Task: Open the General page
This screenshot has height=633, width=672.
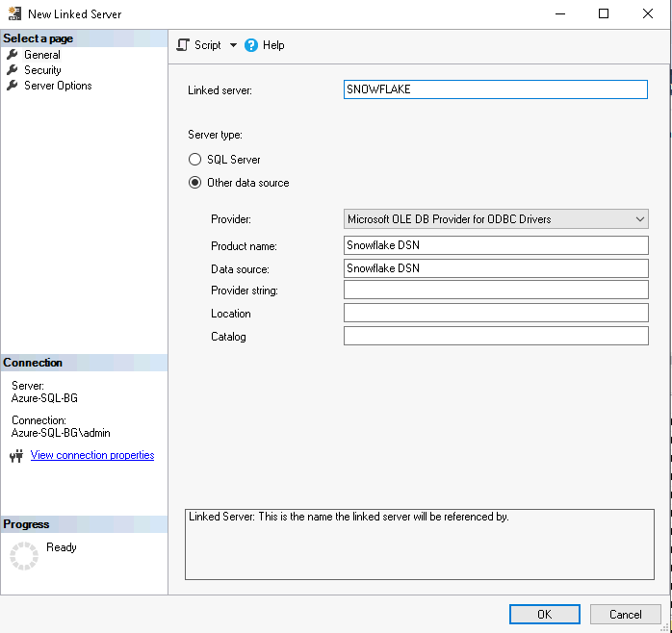Action: (x=42, y=55)
